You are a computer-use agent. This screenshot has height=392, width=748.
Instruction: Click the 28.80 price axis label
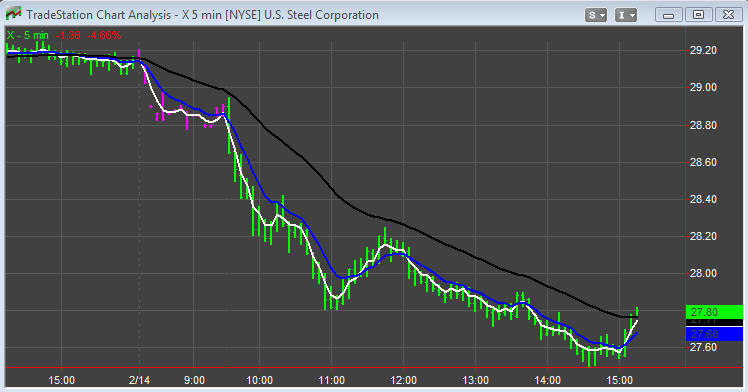click(x=704, y=125)
